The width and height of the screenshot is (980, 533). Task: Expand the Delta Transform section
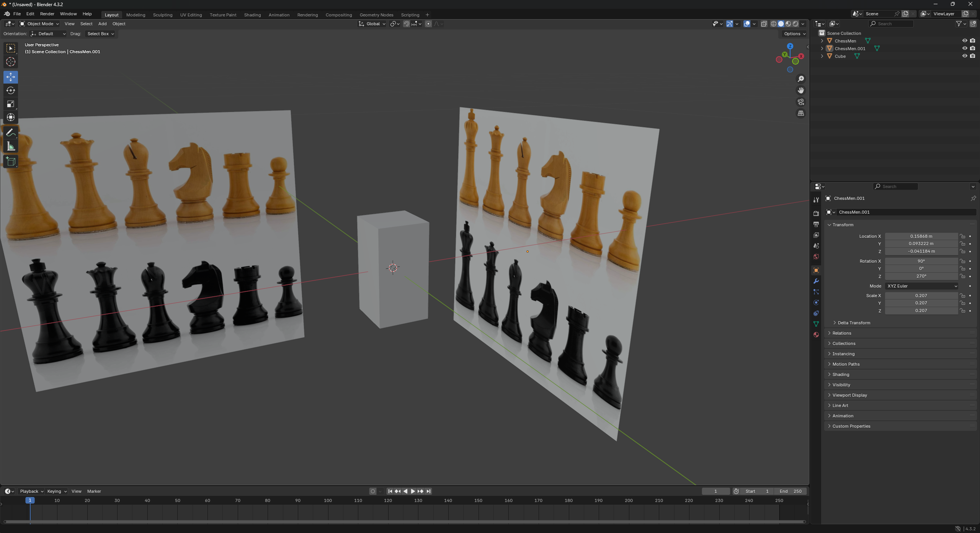854,323
